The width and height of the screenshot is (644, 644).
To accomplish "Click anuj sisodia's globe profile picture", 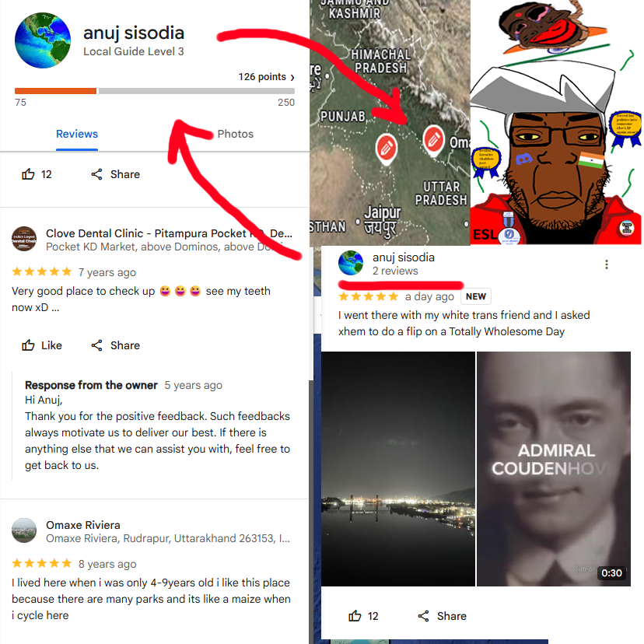I will (x=43, y=40).
